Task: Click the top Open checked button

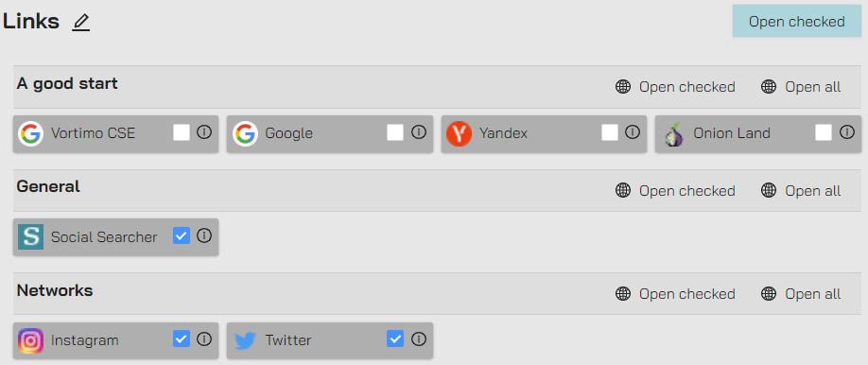Action: click(x=796, y=22)
